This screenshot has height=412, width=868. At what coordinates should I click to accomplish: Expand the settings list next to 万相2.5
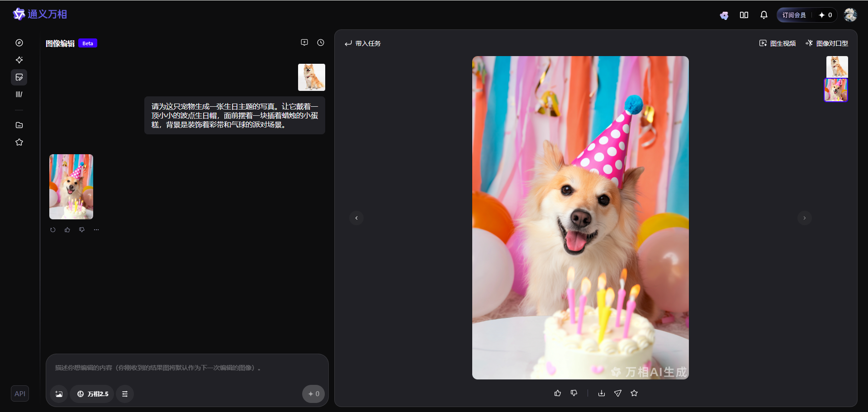pyautogui.click(x=125, y=394)
